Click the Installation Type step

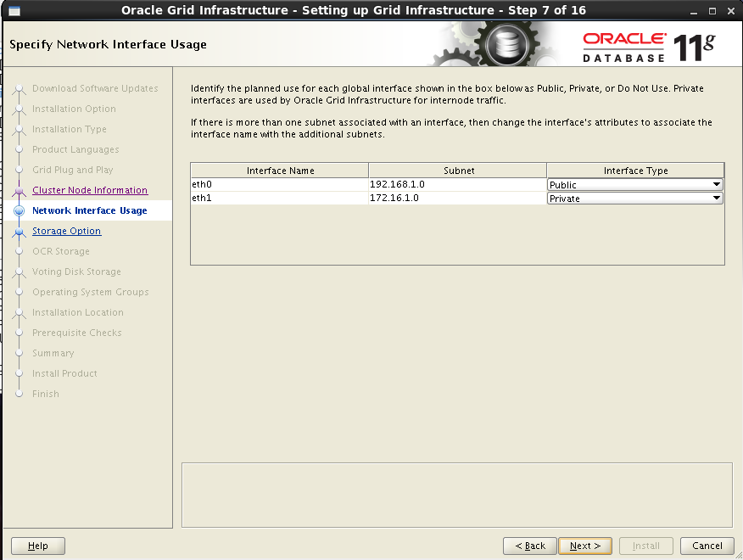pos(70,129)
